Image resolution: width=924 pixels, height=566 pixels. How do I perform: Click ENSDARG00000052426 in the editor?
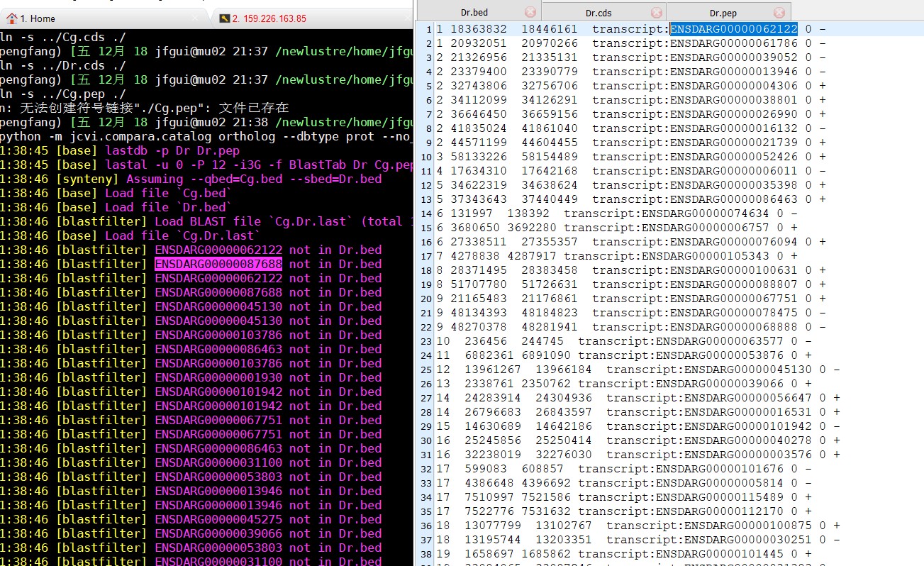click(734, 157)
